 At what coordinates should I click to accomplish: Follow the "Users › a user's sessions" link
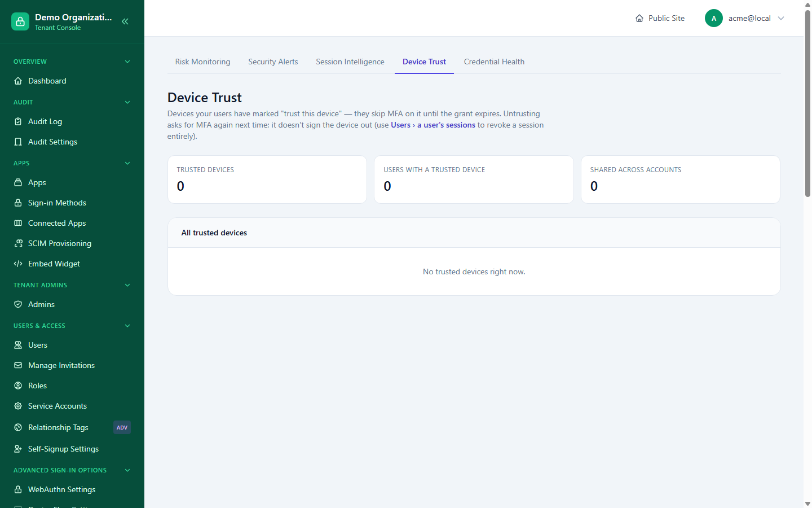[x=433, y=125]
